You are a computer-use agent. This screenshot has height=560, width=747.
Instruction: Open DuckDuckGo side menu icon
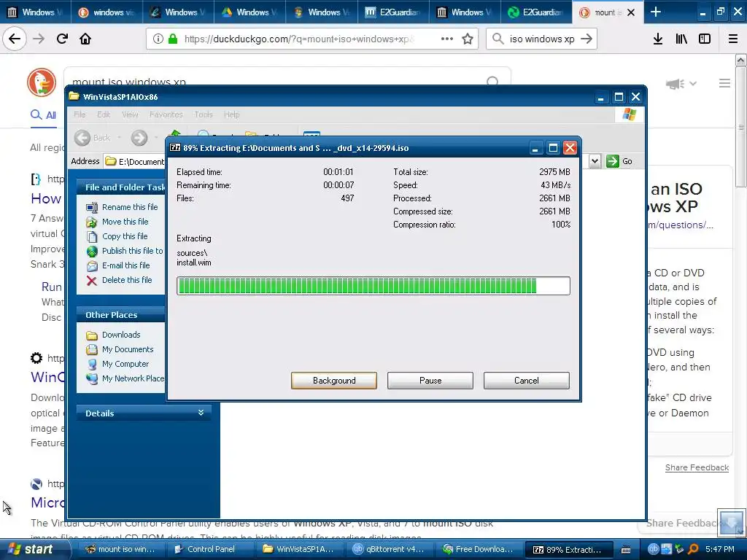[x=724, y=83]
